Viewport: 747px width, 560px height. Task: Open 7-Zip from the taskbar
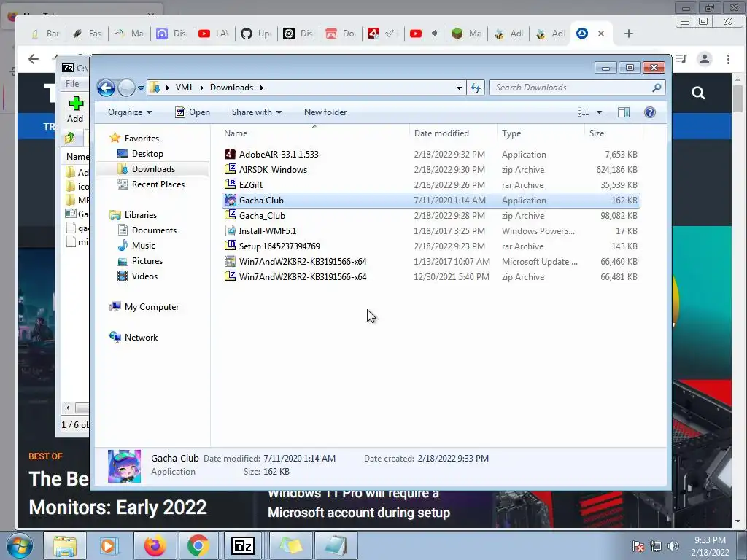click(x=242, y=545)
